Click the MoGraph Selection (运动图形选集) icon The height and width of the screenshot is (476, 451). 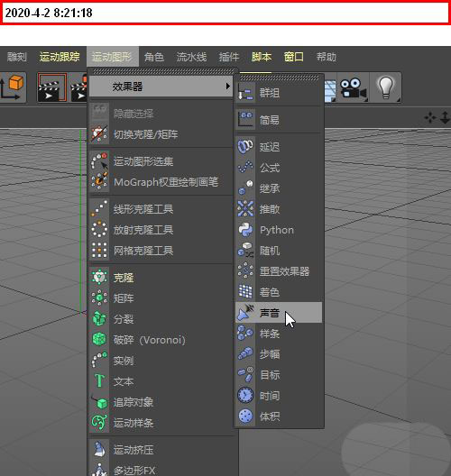[99, 161]
